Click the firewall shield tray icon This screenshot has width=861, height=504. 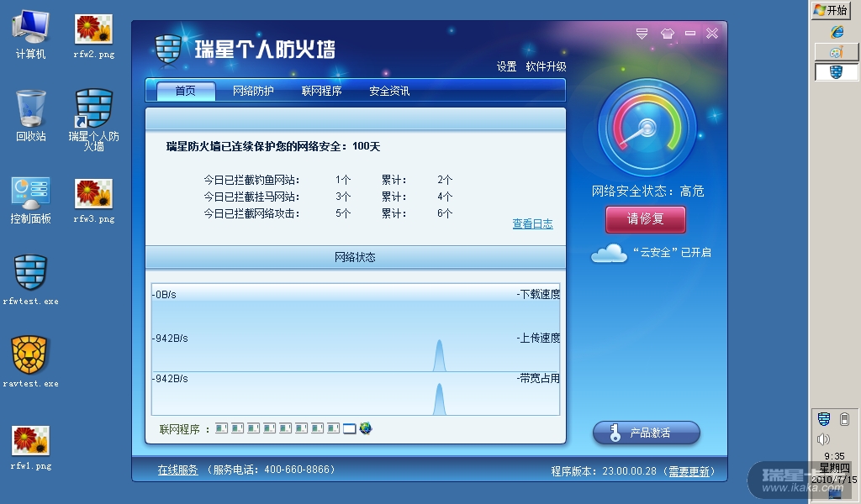[x=824, y=419]
